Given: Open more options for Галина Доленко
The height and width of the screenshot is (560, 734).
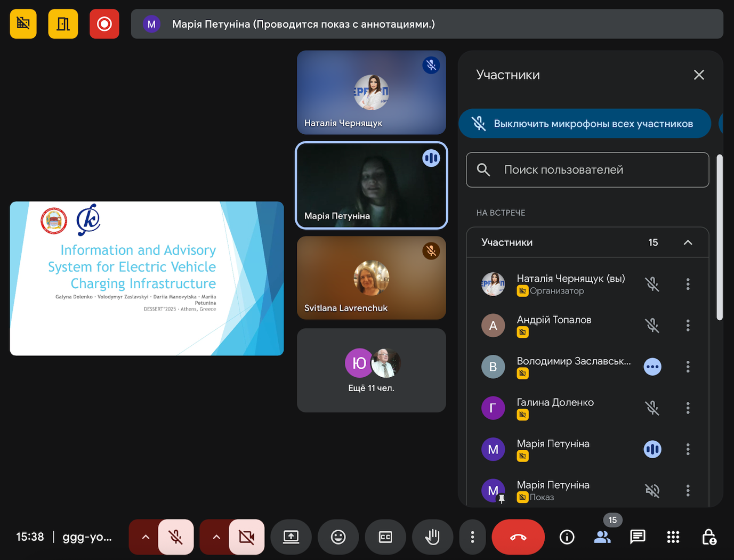Looking at the screenshot, I should point(688,408).
